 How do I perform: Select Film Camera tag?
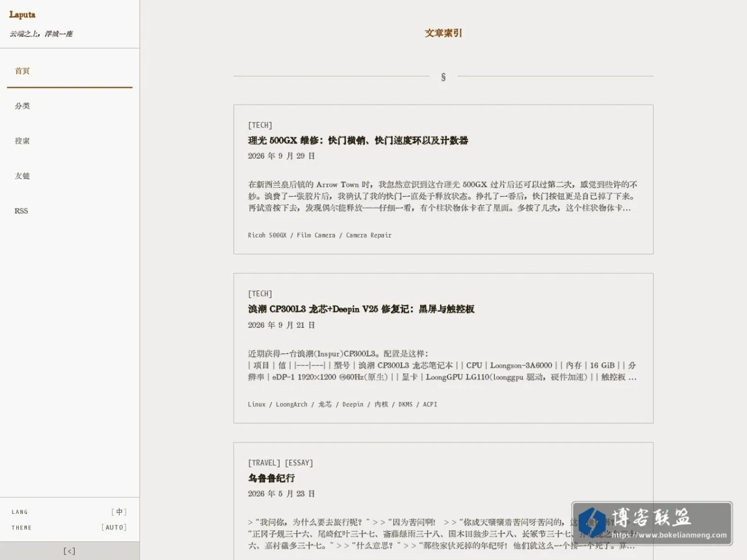(x=316, y=235)
